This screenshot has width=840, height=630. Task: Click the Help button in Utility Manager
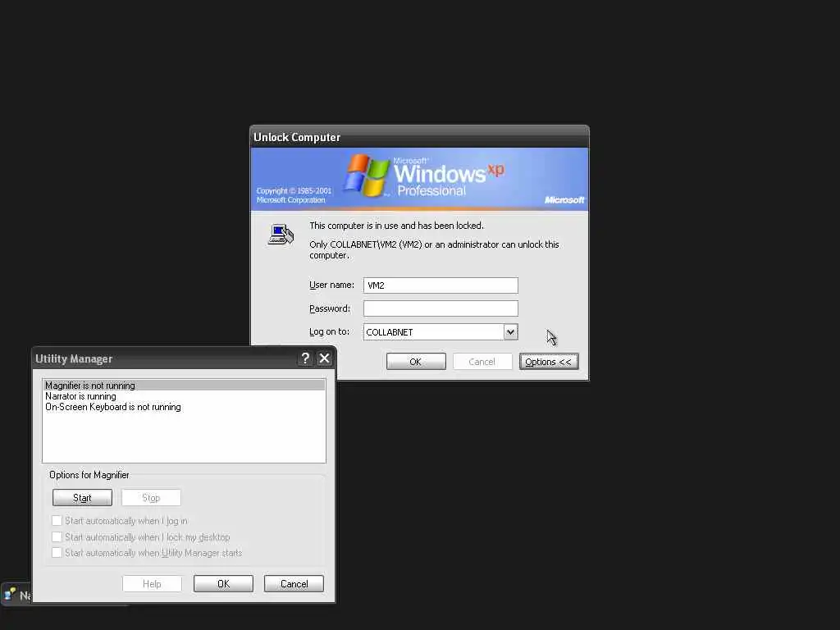[x=152, y=584]
